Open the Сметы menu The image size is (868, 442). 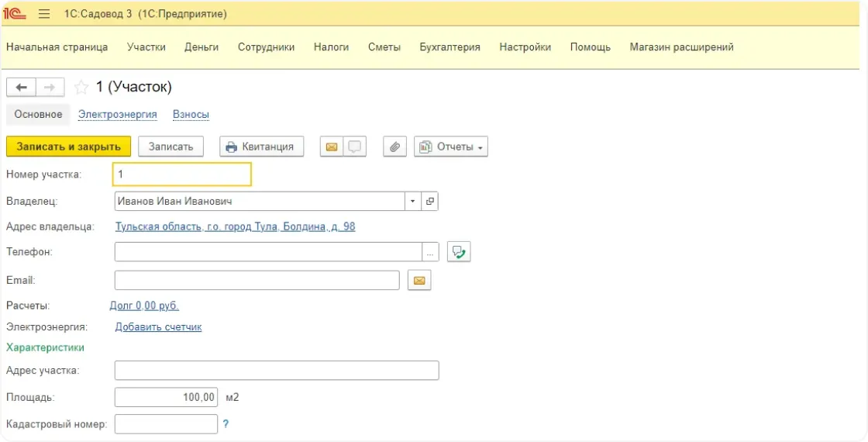384,47
